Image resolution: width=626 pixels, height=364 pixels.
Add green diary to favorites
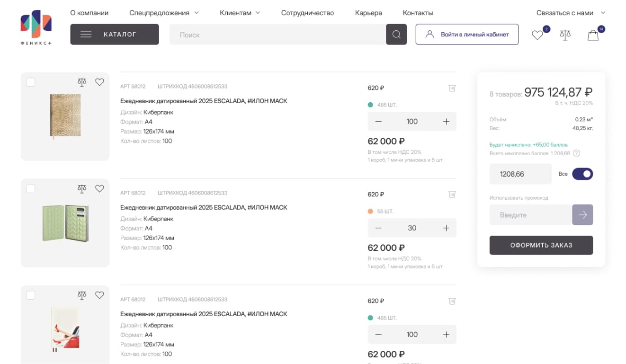[99, 189]
